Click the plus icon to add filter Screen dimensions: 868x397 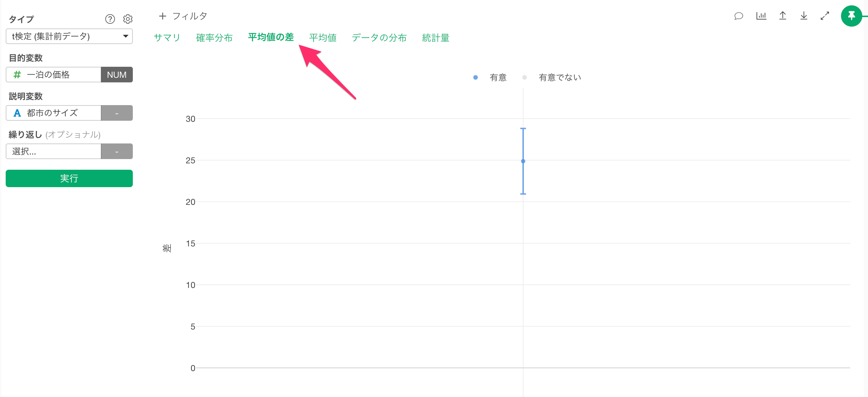(x=163, y=16)
